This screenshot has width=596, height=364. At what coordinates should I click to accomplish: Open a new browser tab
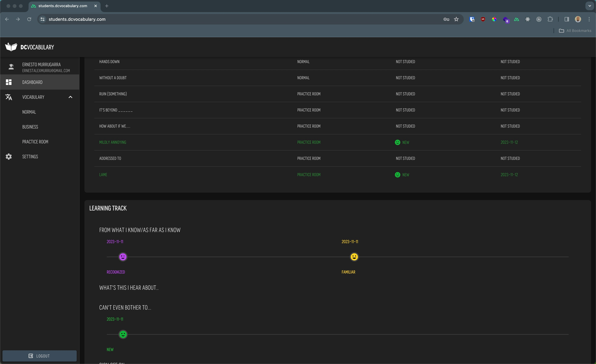(x=107, y=6)
